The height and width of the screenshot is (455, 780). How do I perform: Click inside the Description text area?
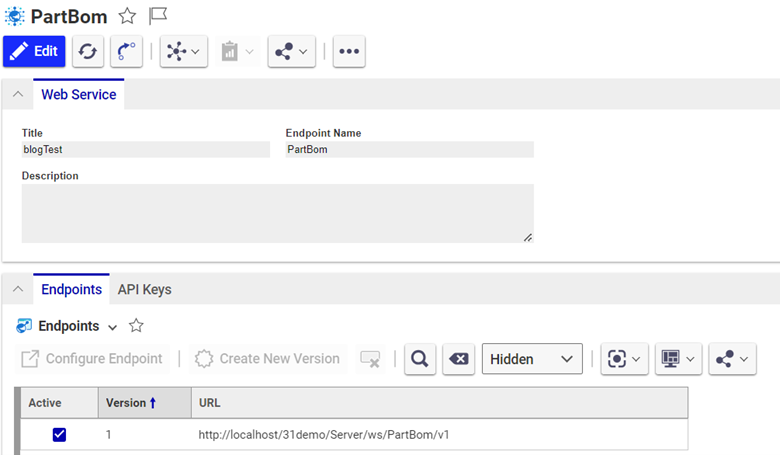[277, 212]
